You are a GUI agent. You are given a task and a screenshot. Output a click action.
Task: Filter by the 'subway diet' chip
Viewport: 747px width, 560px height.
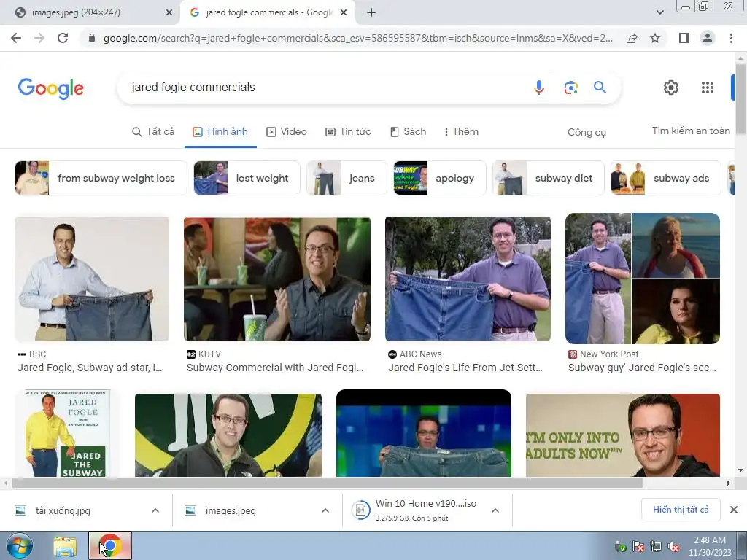point(549,178)
